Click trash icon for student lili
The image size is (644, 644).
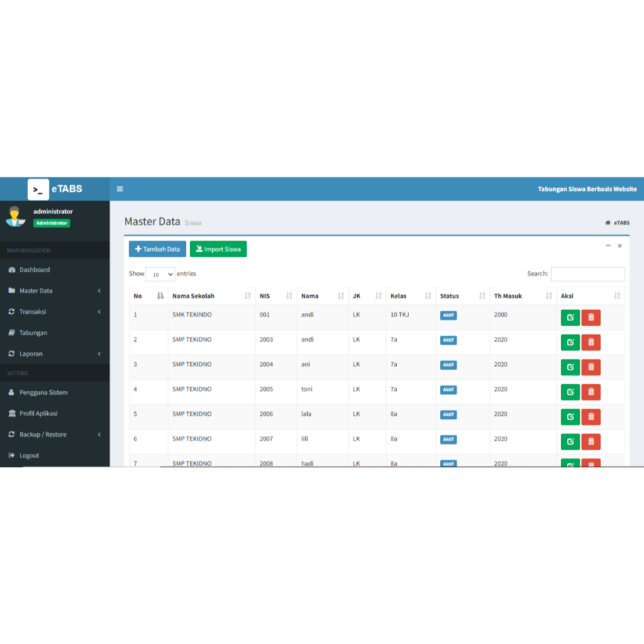point(591,441)
